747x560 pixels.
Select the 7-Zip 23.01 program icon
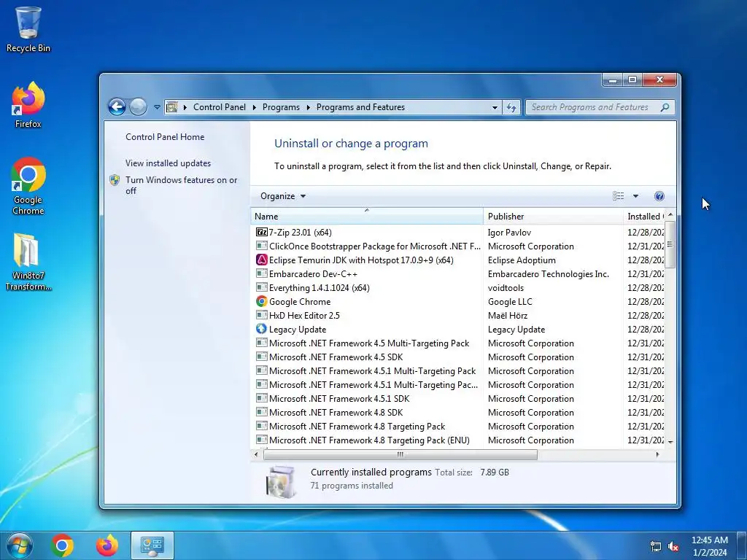pos(262,233)
